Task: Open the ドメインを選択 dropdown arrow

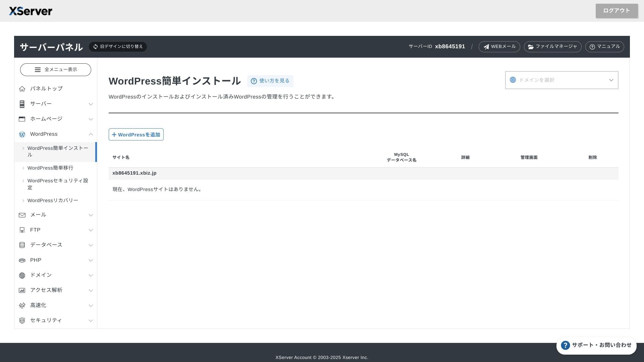Action: pos(611,80)
